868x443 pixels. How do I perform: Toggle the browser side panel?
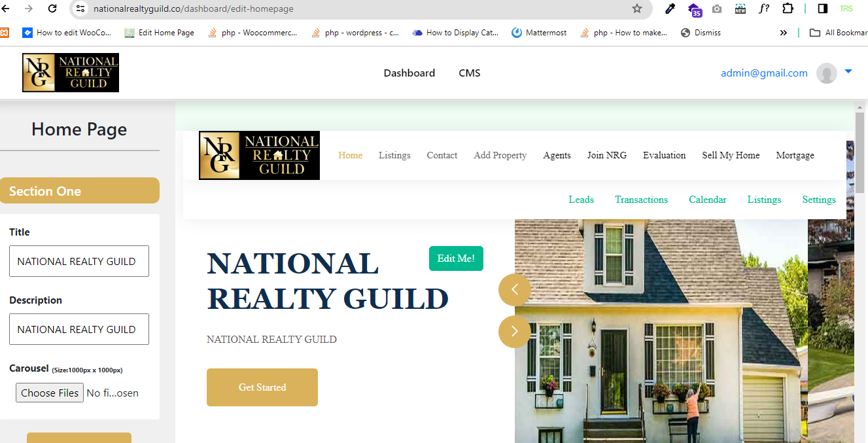(823, 9)
